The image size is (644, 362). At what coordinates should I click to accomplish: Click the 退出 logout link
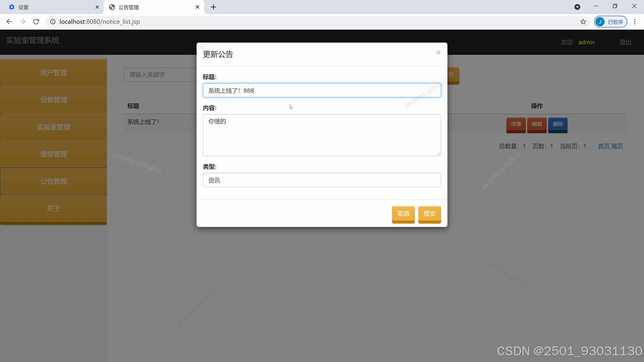pos(625,42)
